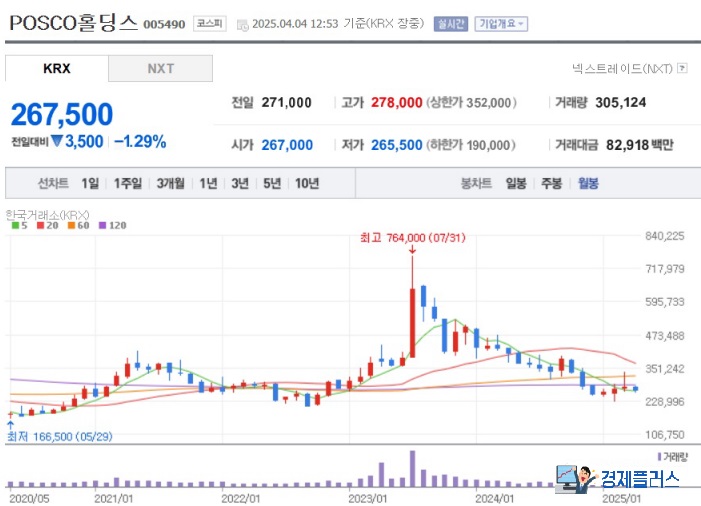
Task: Click the 2023/01 x-axis label
Action: point(368,498)
